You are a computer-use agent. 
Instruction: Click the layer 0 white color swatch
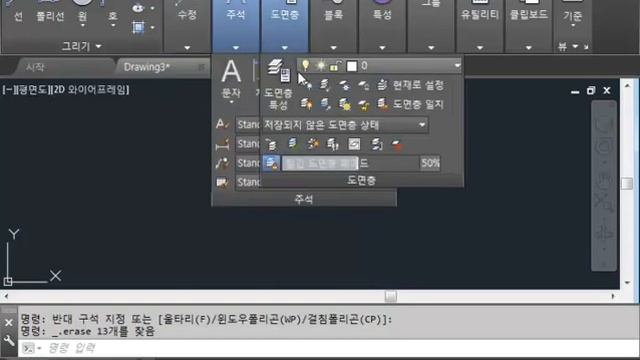coord(351,66)
